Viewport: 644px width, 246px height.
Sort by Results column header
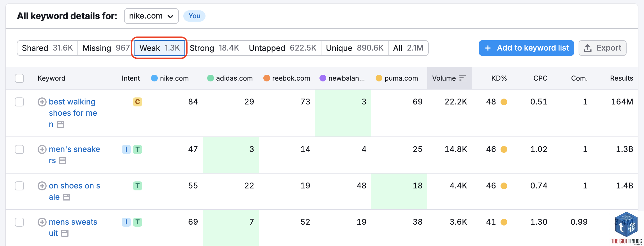click(x=622, y=78)
